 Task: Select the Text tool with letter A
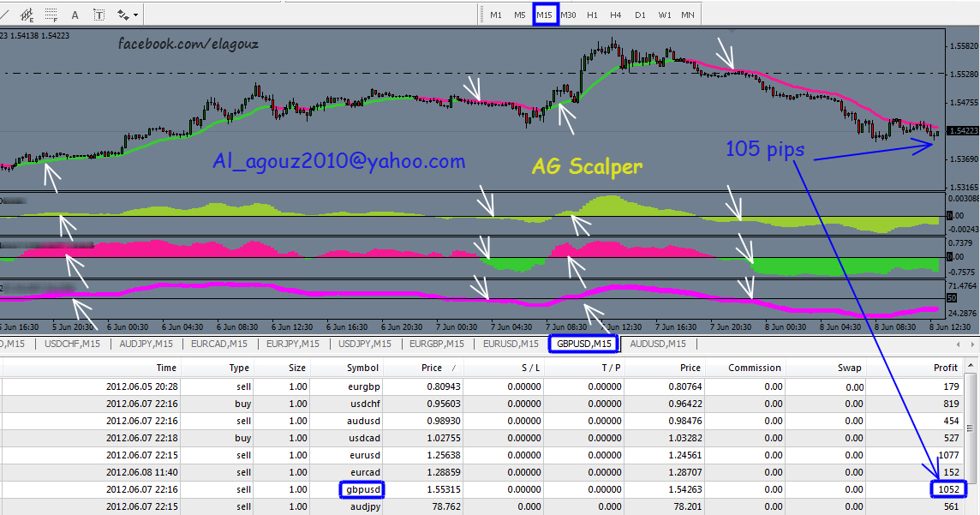pos(75,15)
